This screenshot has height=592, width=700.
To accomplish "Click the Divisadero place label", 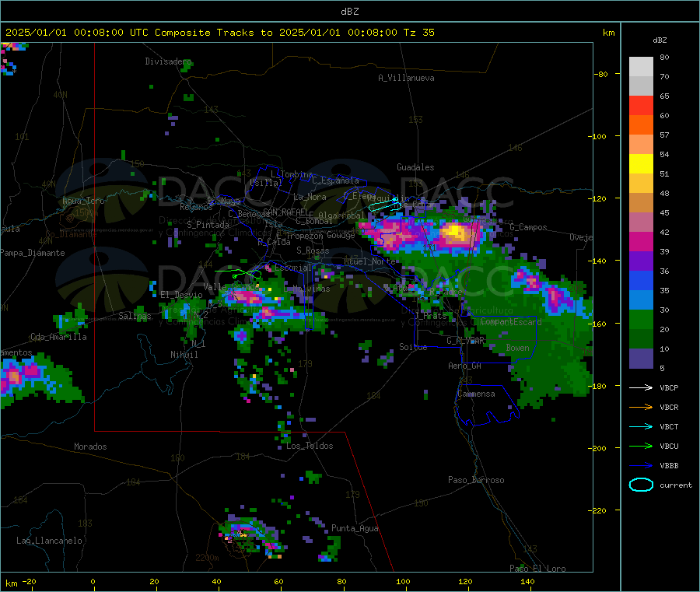I will click(x=168, y=61).
